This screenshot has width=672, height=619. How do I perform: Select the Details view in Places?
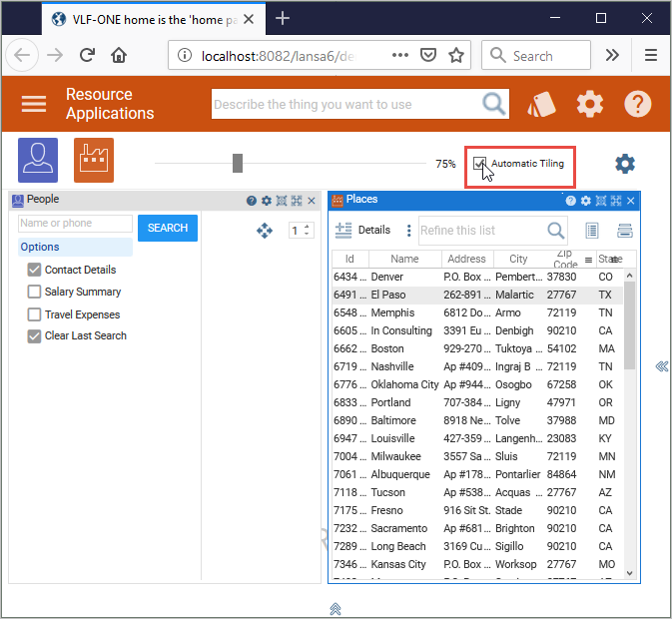pyautogui.click(x=363, y=230)
